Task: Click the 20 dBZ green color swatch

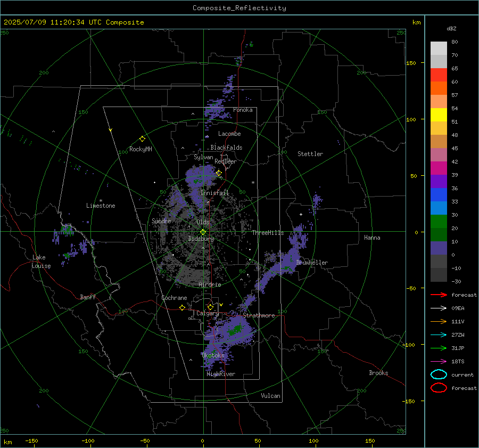Action: tap(439, 222)
